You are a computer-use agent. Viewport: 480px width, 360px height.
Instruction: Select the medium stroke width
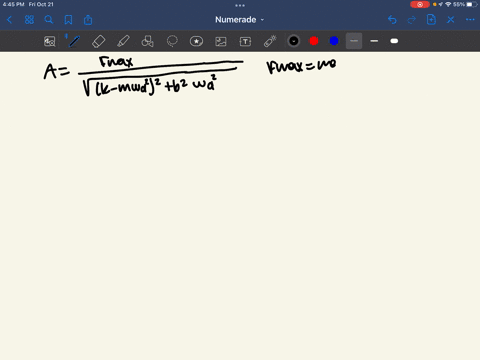tap(374, 41)
